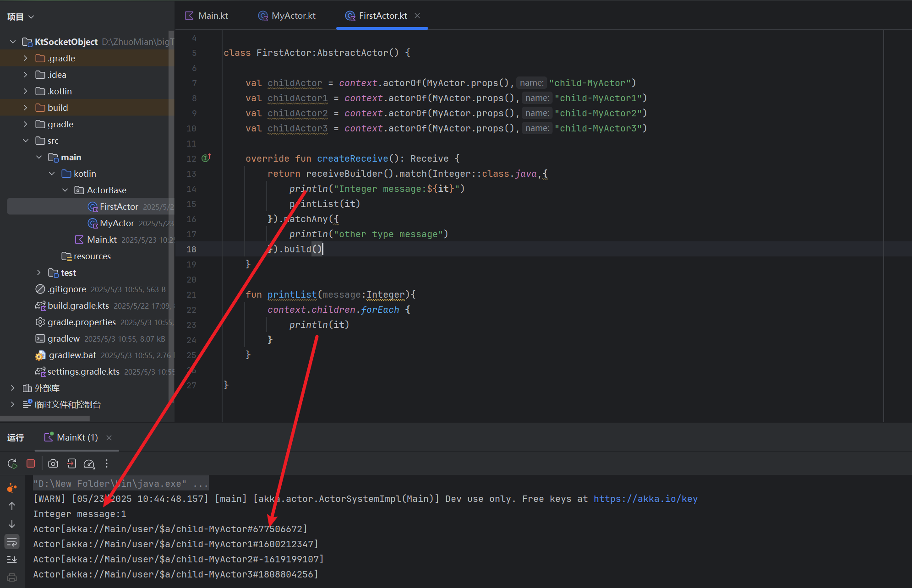
Task: Collapse the KtSocketObject project root
Action: (13, 42)
